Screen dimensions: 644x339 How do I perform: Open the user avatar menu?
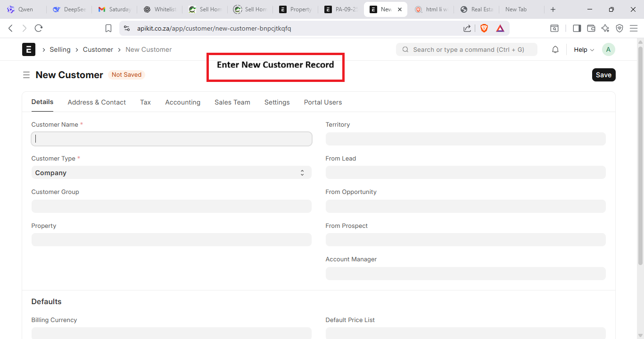[x=608, y=49]
